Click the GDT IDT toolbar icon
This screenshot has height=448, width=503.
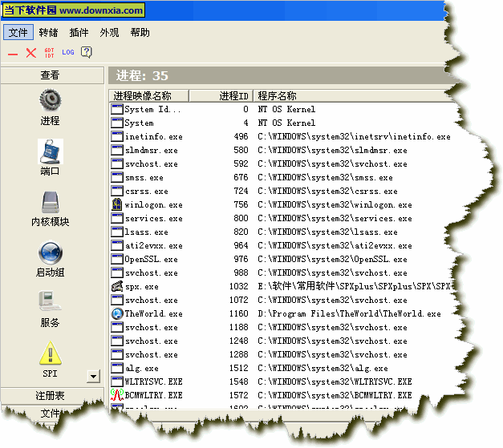coord(50,53)
